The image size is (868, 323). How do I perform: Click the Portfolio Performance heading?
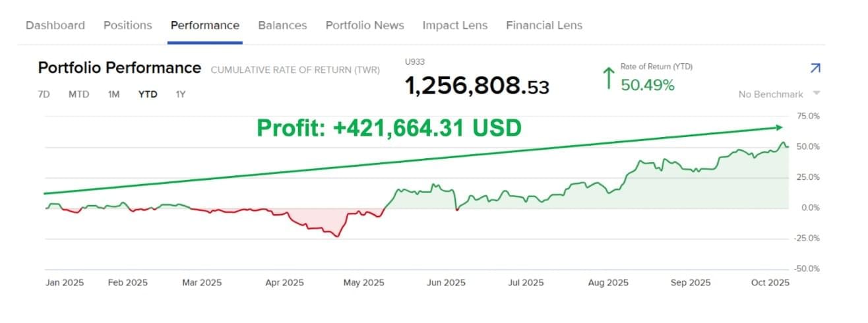119,68
